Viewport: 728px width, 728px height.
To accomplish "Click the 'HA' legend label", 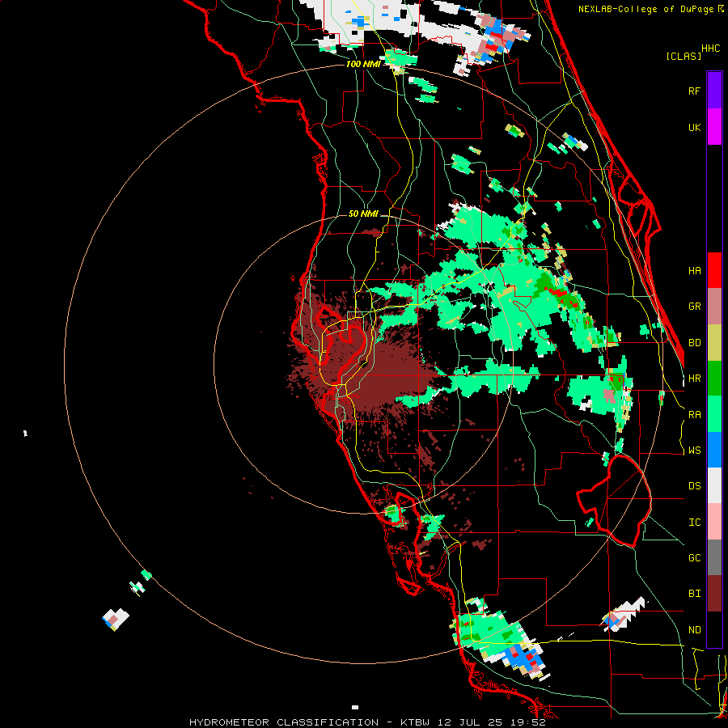I will 694,271.
